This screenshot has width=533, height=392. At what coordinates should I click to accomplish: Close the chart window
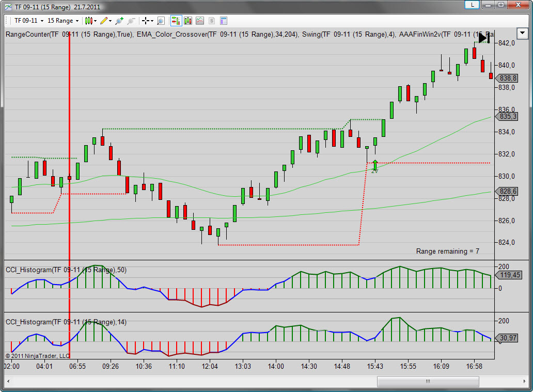(x=518, y=5)
